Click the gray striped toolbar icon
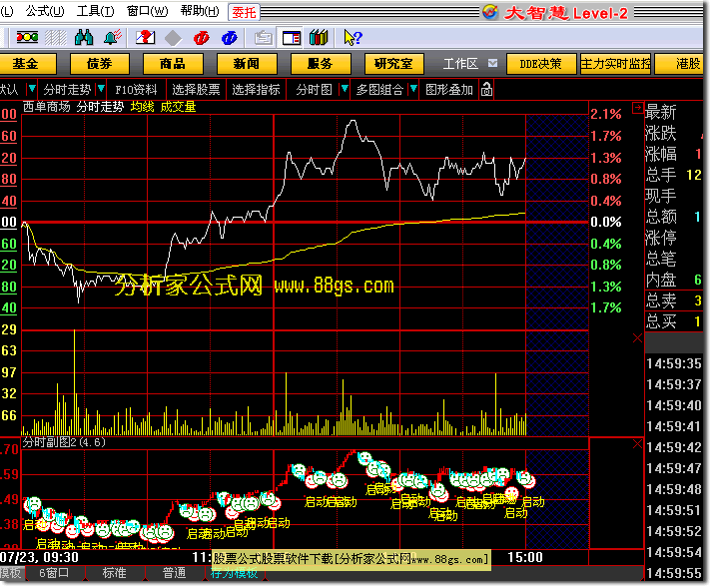The image size is (713, 588). pos(56,37)
